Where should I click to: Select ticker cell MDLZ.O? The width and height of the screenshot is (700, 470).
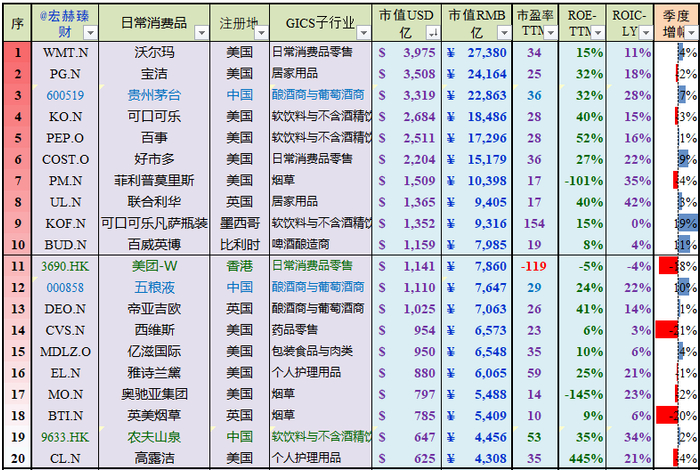pyautogui.click(x=65, y=352)
